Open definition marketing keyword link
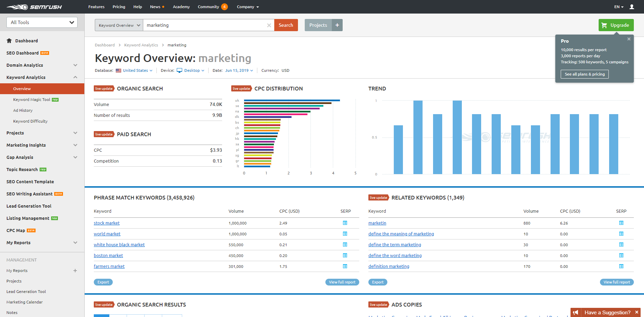This screenshot has height=317, width=644. point(389,266)
